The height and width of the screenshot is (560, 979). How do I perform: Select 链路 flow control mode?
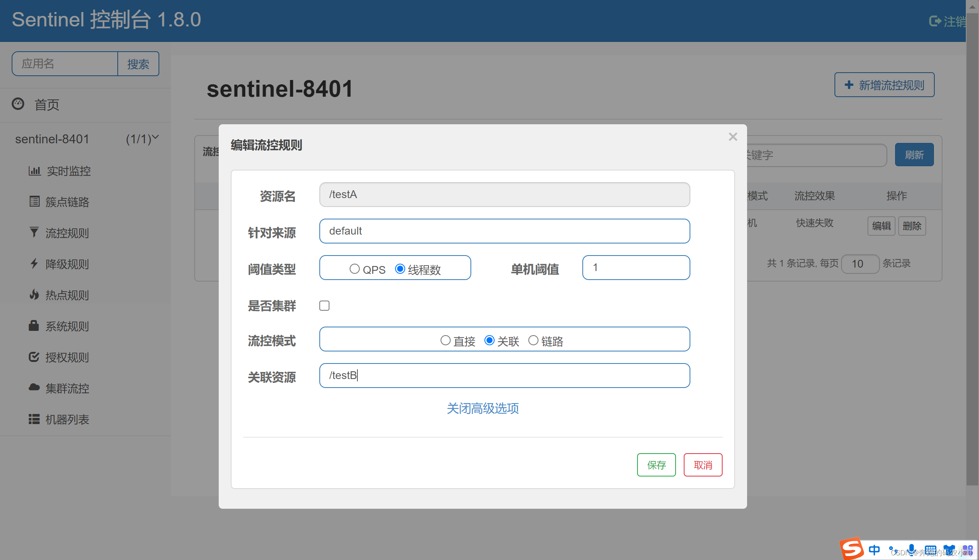pos(533,340)
